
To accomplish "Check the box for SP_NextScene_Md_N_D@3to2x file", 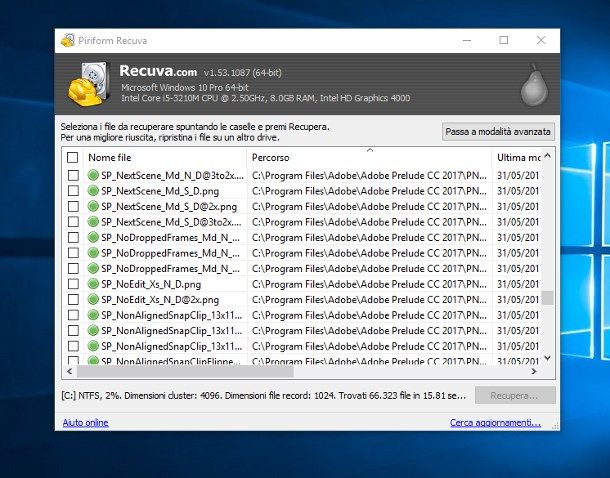I will coord(73,175).
